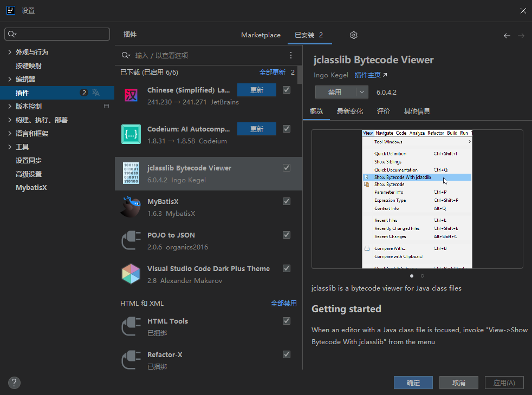The image size is (532, 395).
Task: Click 全部禁用 for HTML 和 XML
Action: [284, 303]
